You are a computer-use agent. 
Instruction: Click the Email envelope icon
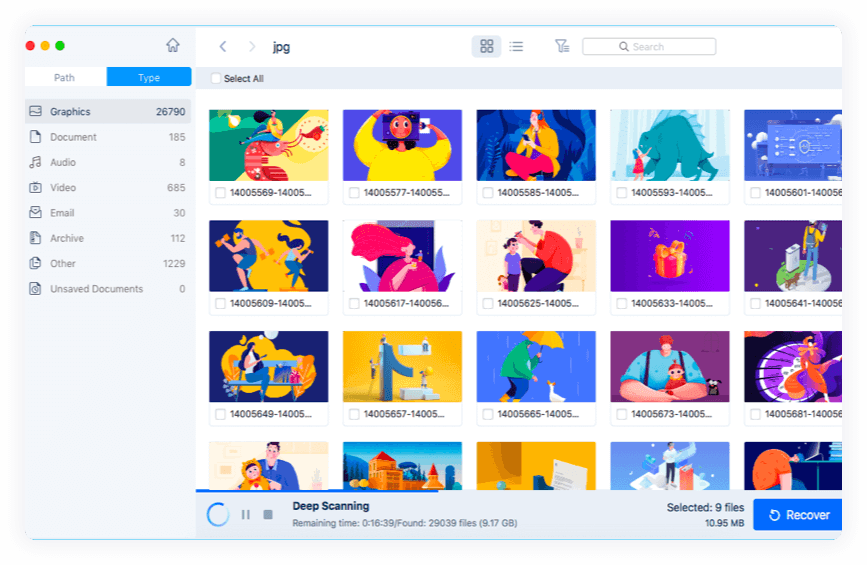[x=35, y=212]
